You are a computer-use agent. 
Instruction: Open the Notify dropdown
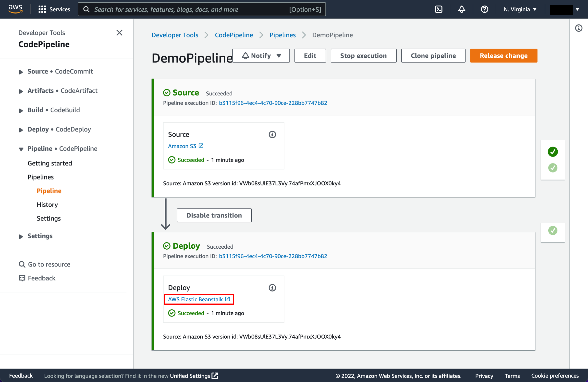pyautogui.click(x=261, y=56)
